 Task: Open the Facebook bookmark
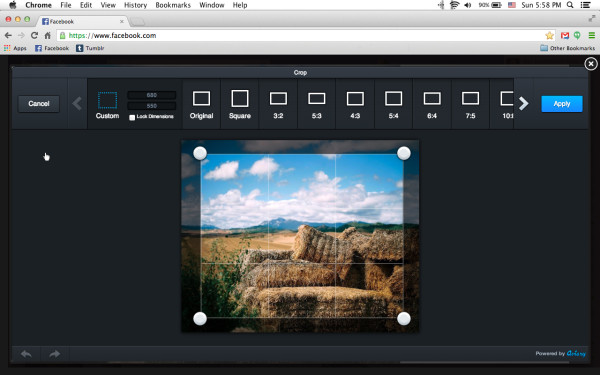pos(52,48)
